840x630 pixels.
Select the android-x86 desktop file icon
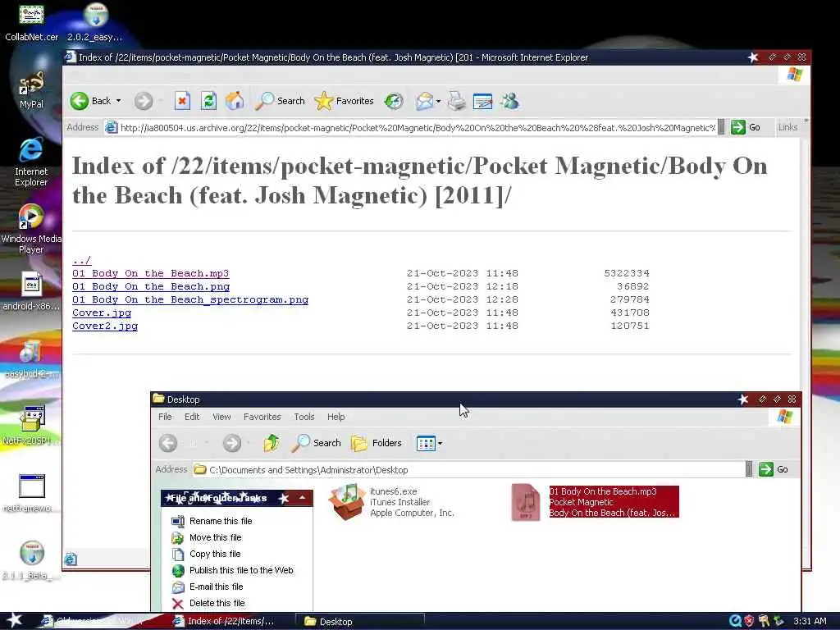click(x=31, y=292)
